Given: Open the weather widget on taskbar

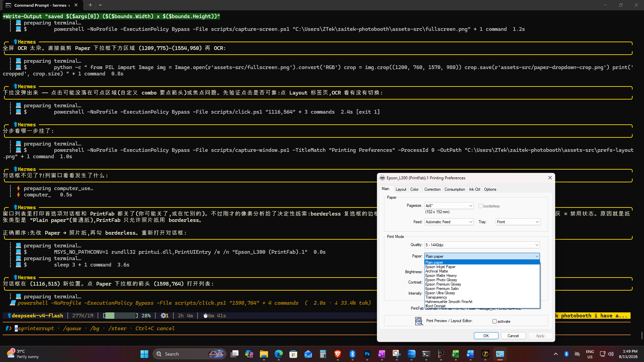Looking at the screenshot, I should [x=23, y=354].
